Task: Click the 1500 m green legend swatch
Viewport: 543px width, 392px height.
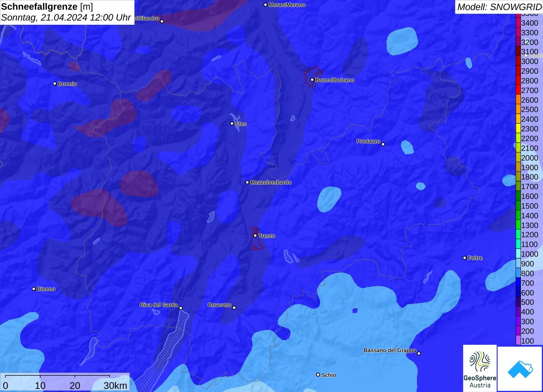Action: [x=518, y=206]
